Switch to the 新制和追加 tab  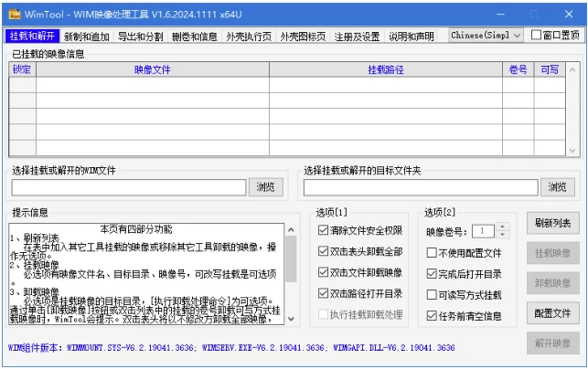[87, 37]
